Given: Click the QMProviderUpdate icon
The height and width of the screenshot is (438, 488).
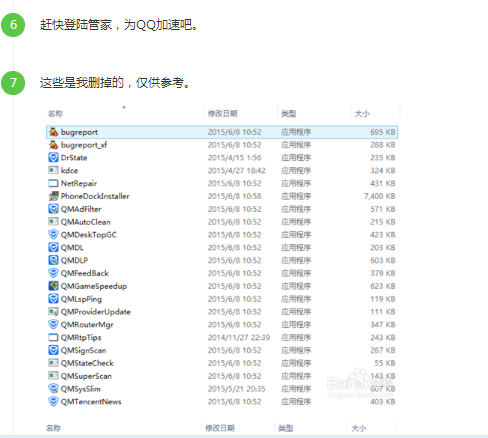Looking at the screenshot, I should click(53, 312).
